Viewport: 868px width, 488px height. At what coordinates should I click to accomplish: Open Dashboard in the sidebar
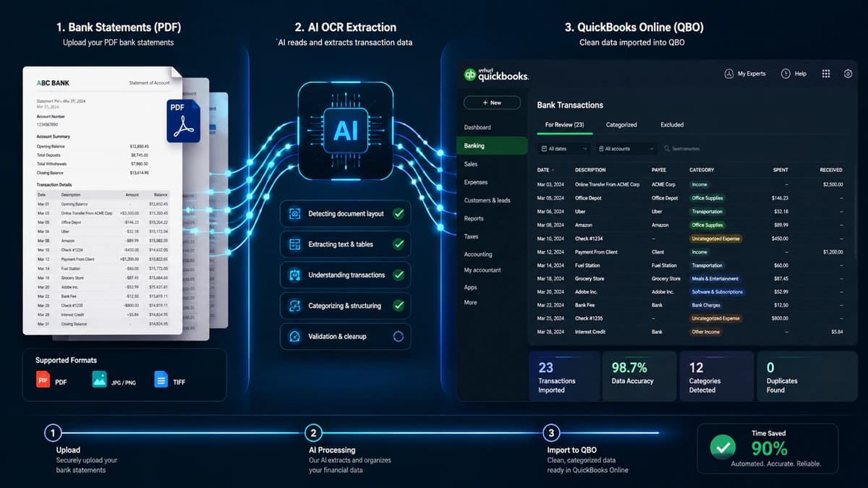477,127
